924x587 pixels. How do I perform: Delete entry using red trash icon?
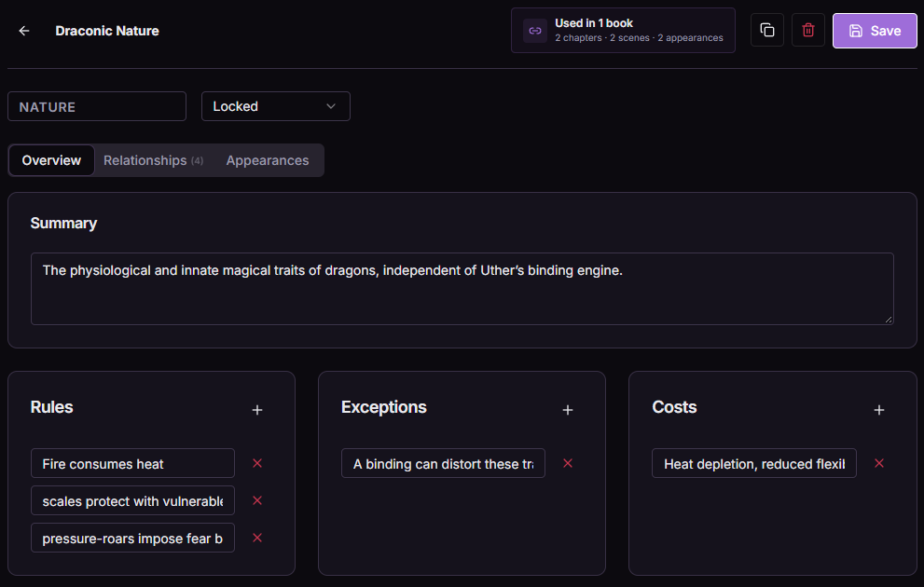(807, 30)
